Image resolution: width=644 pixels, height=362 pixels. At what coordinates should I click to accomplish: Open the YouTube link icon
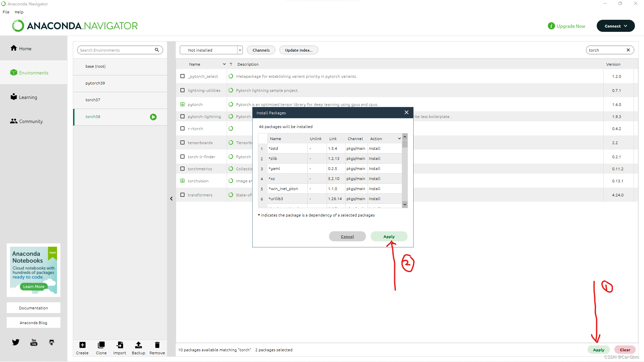click(34, 342)
